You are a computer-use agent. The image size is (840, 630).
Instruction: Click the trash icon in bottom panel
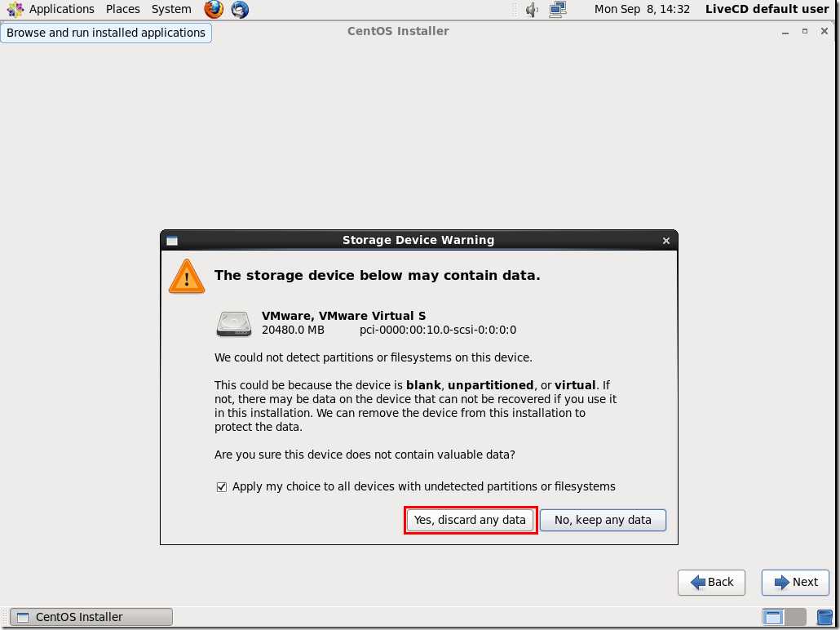click(x=825, y=617)
